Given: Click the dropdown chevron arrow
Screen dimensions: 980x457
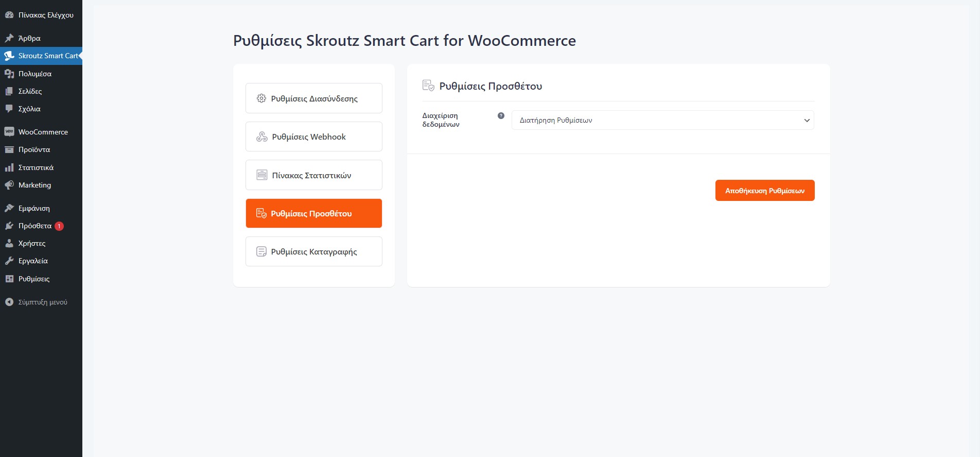Looking at the screenshot, I should (807, 120).
